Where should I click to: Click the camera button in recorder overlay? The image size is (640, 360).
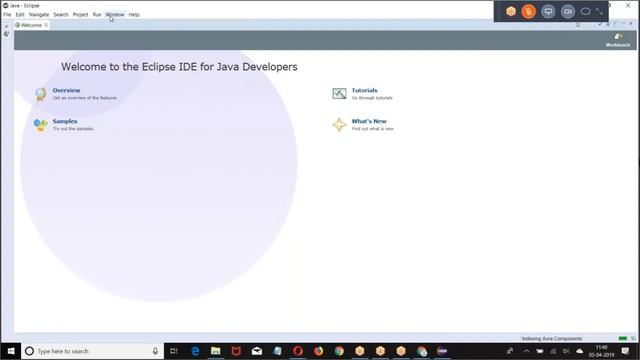tap(568, 11)
